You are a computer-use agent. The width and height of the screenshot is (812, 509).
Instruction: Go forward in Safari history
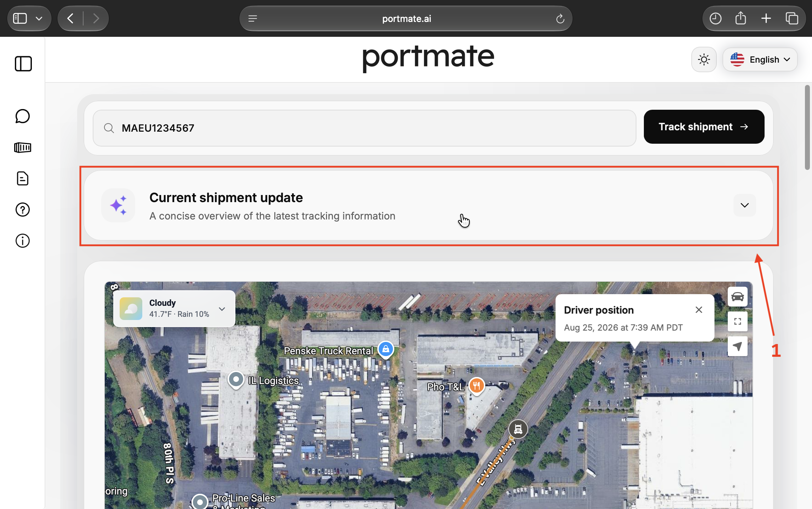click(96, 18)
